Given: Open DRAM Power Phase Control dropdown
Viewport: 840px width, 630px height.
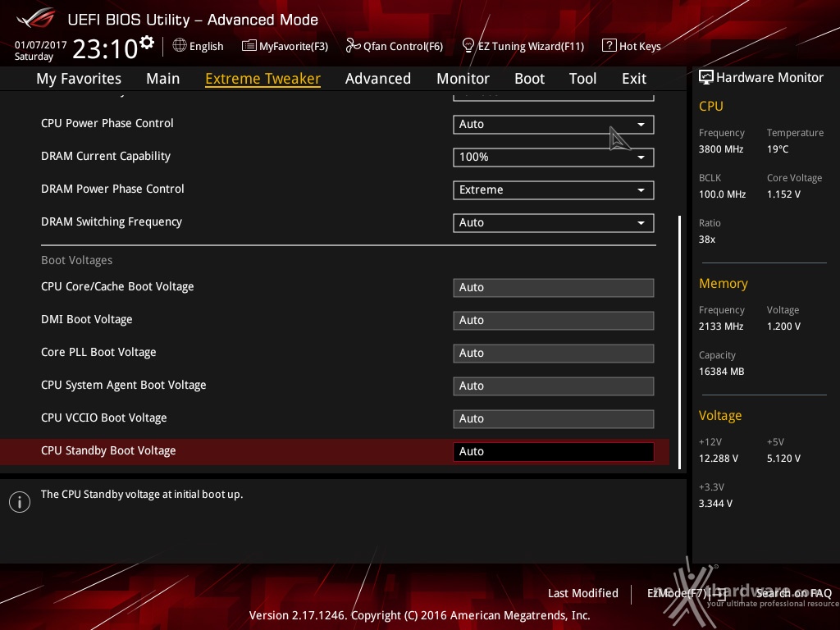Looking at the screenshot, I should click(x=554, y=189).
